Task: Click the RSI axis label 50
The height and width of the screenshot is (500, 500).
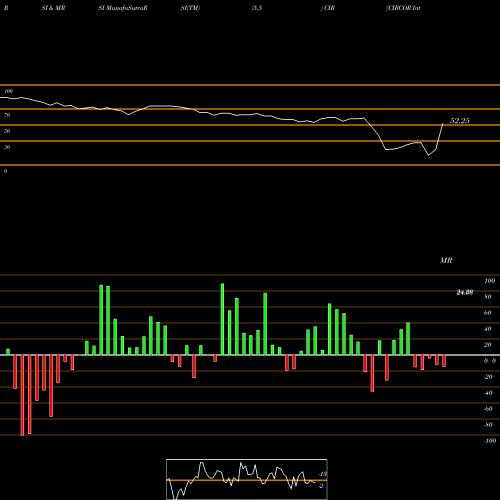Action: coord(7,131)
